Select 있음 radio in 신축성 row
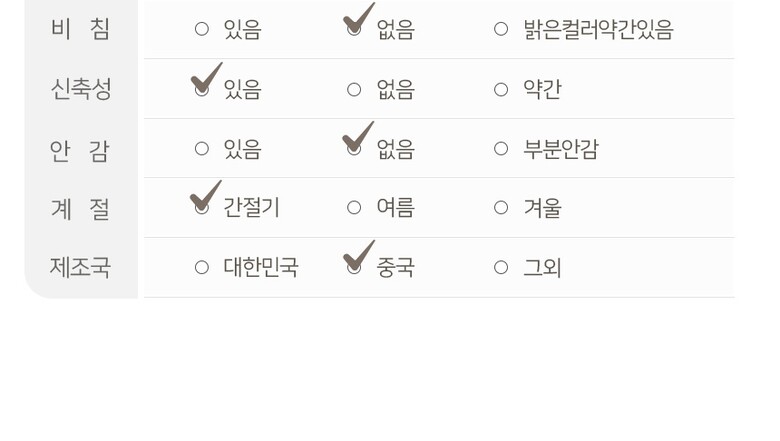This screenshot has height=441, width=780. pos(202,89)
